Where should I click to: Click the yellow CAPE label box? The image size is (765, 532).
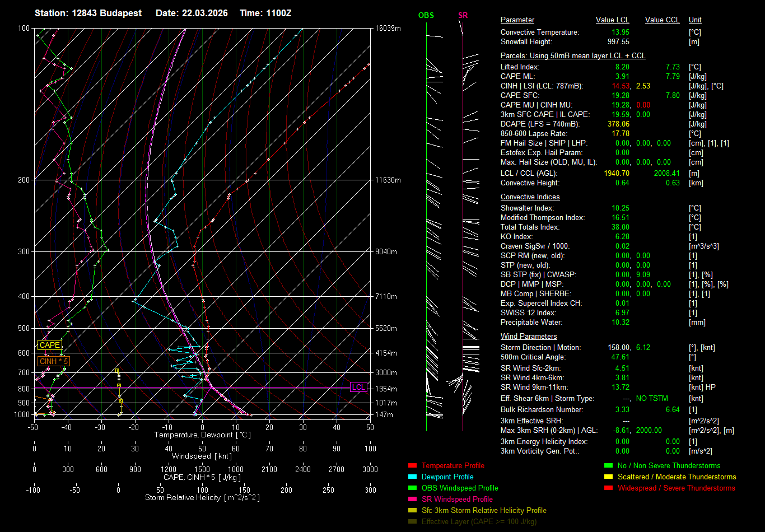point(49,346)
